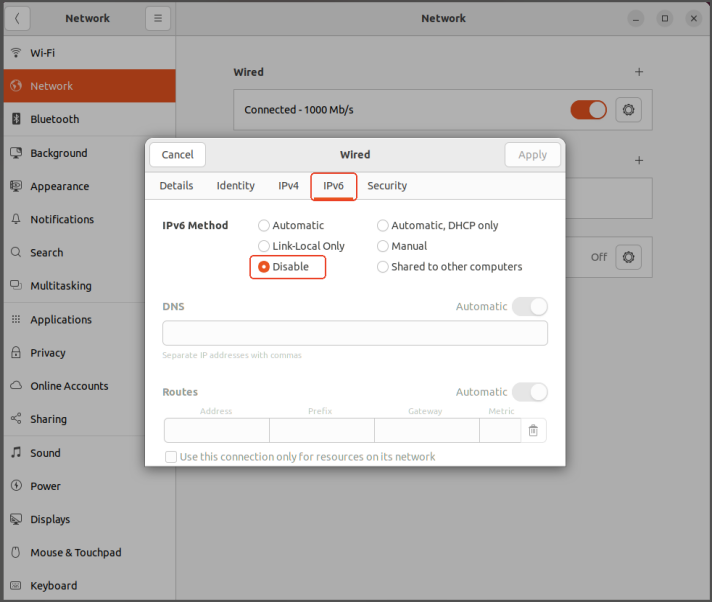This screenshot has width=713, height=602.
Task: Click the DNS addresses input field
Action: pyautogui.click(x=355, y=333)
